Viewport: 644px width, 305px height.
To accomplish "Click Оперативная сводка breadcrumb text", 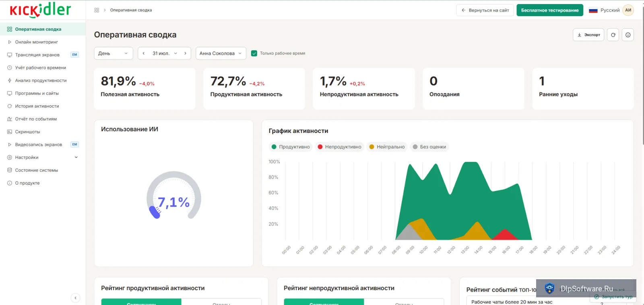I will [x=131, y=10].
